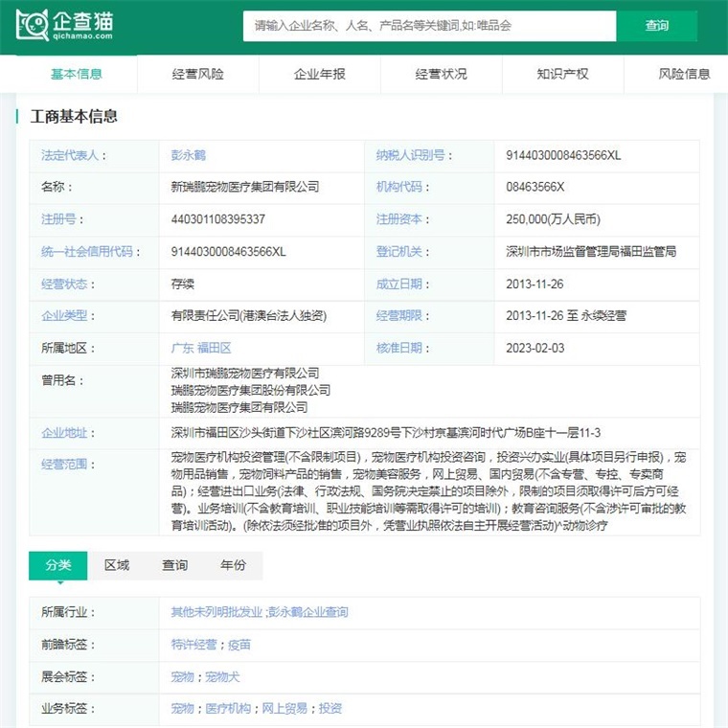This screenshot has width=728, height=728.
Task: Click the establishment date 2013-11-26
Action: click(535, 284)
